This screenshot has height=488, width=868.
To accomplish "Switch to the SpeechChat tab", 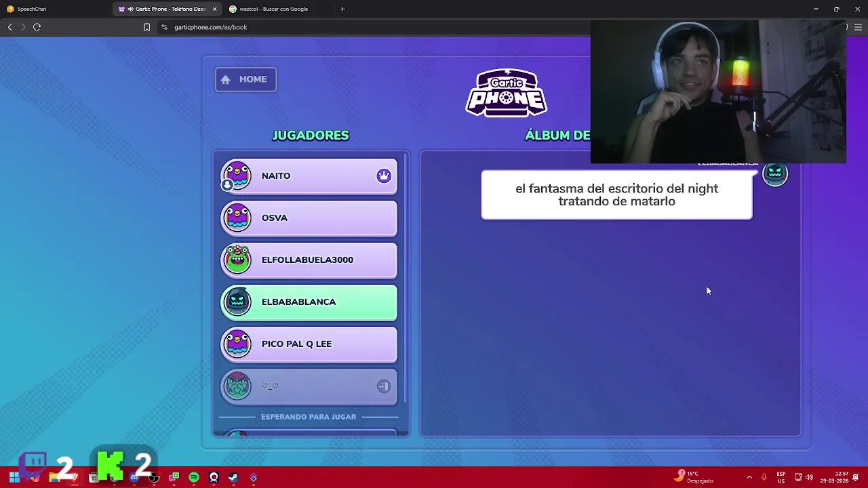I will pos(54,9).
